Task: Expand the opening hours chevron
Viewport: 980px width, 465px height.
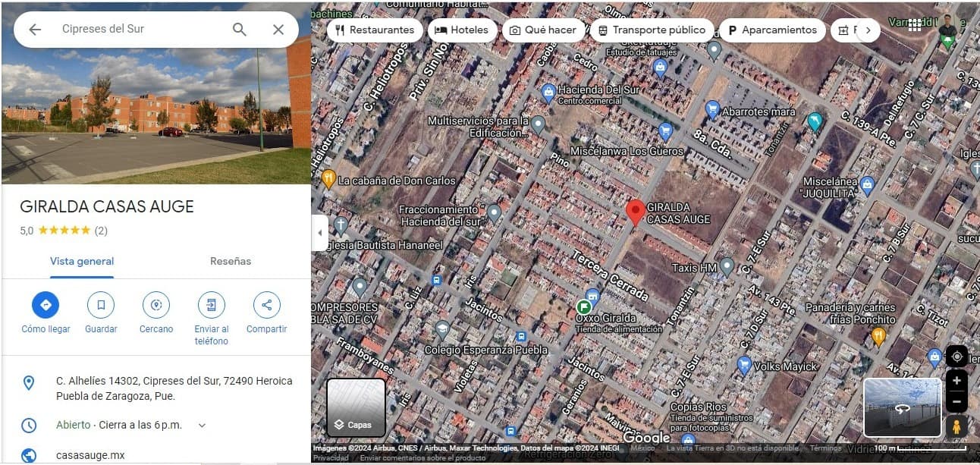Action: point(202,426)
